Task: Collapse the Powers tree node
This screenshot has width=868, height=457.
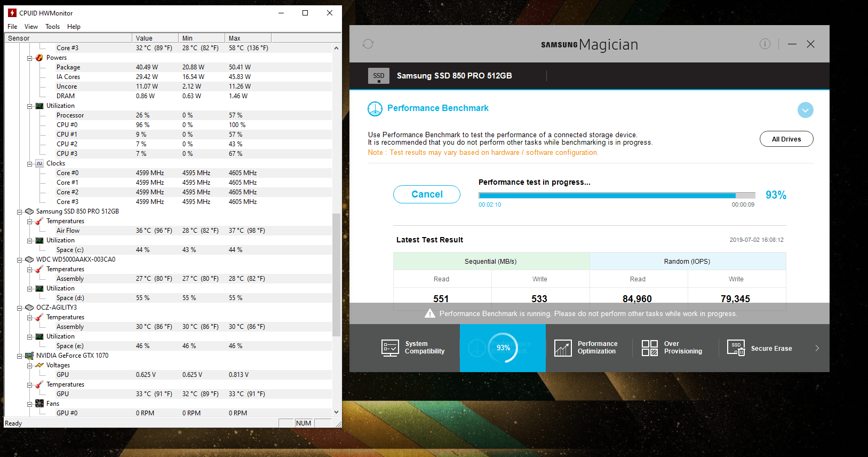Action: click(x=30, y=58)
